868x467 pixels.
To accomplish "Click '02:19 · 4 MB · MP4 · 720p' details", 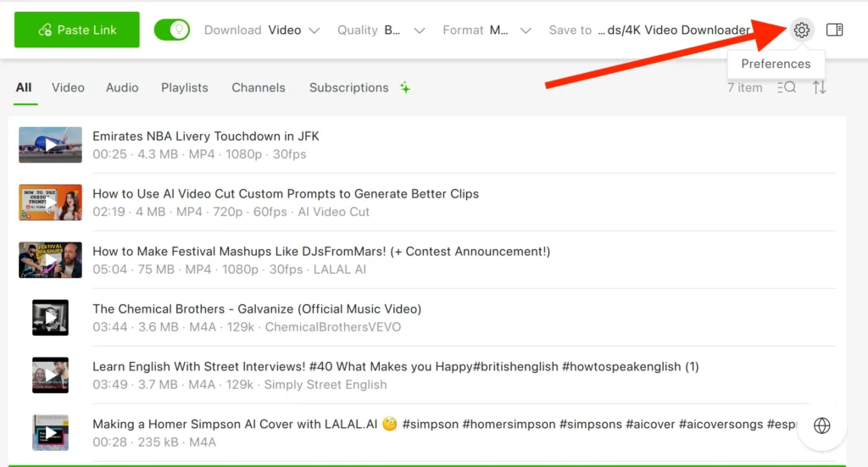I will [231, 212].
